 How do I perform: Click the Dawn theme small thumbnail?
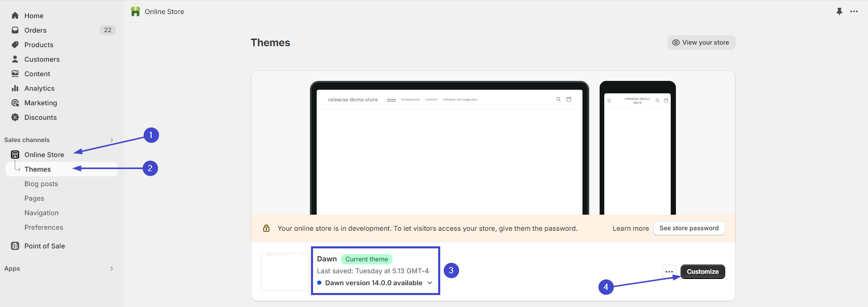pyautogui.click(x=285, y=272)
